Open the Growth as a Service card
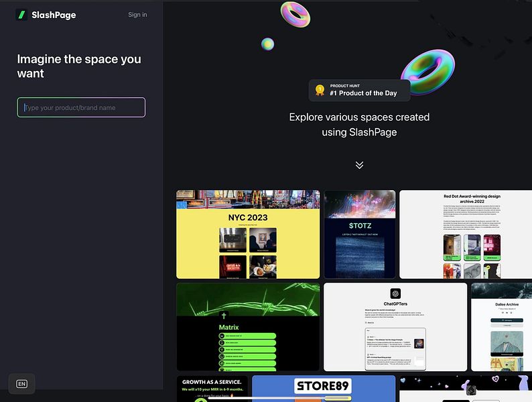 212,389
